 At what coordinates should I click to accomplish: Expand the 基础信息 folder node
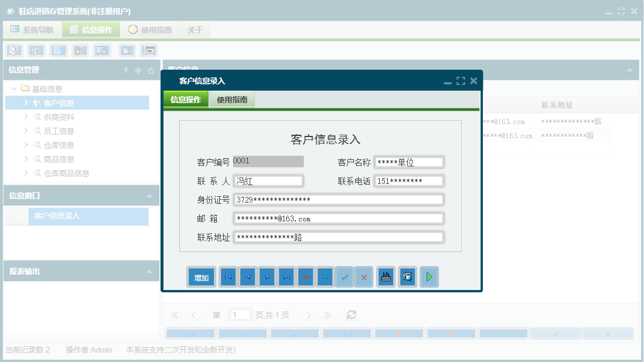click(13, 88)
